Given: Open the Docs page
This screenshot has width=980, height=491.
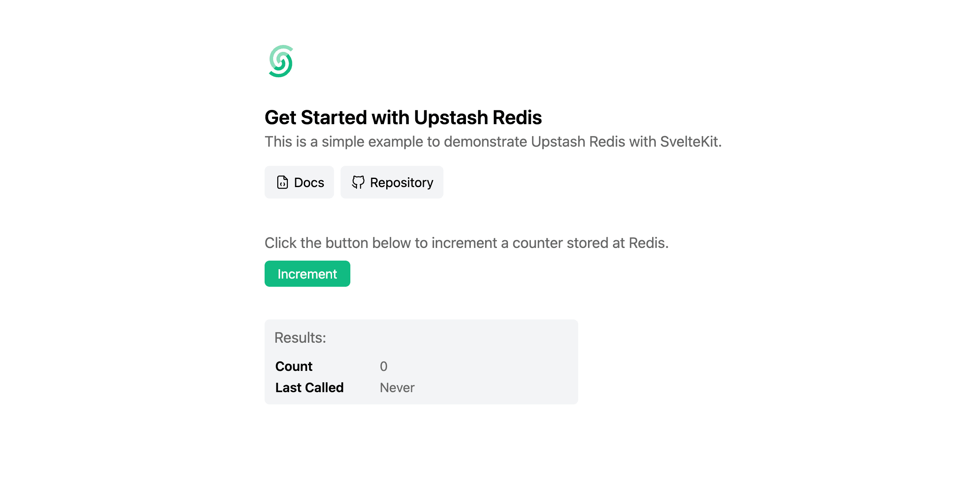Looking at the screenshot, I should pyautogui.click(x=299, y=183).
